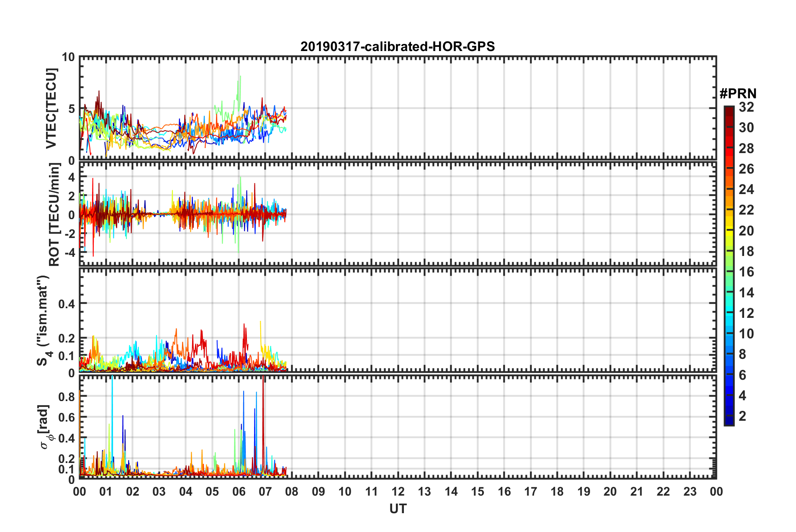The image size is (796, 532).
Task: Click x-axis UT tick label "23"
Action: 690,491
